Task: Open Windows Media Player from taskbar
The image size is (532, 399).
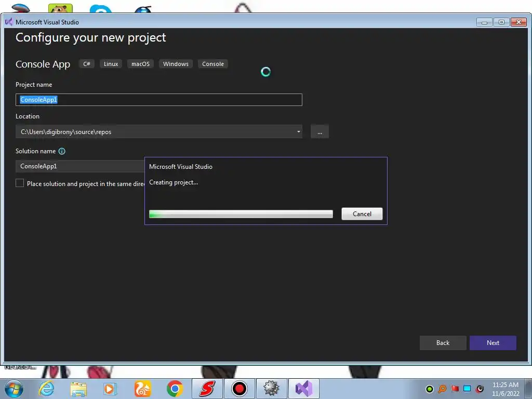Action: [110, 389]
